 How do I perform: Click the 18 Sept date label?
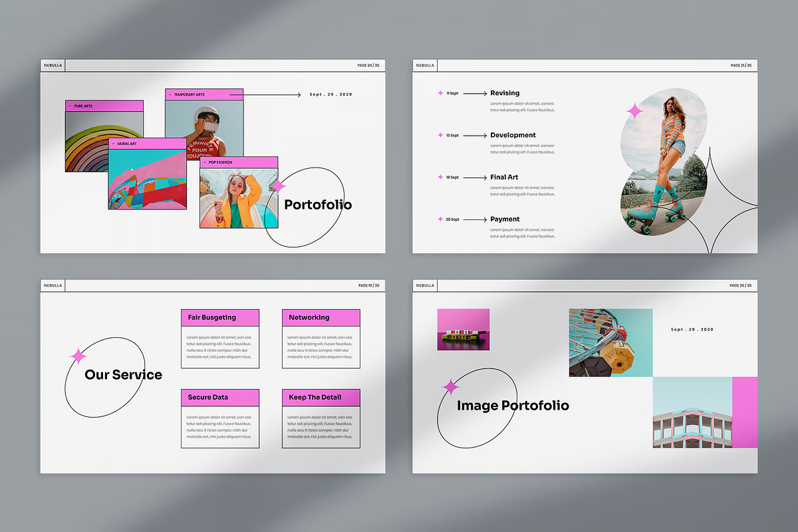[x=452, y=177]
